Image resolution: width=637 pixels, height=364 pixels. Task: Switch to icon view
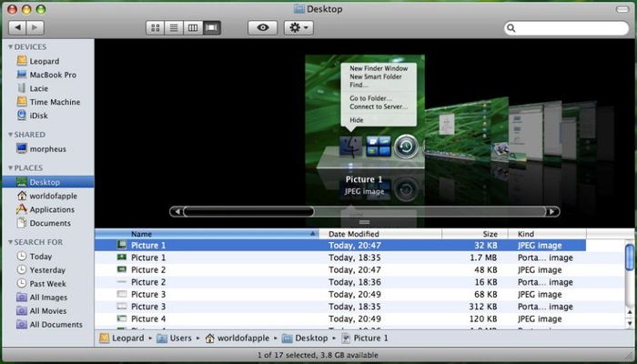click(x=156, y=27)
